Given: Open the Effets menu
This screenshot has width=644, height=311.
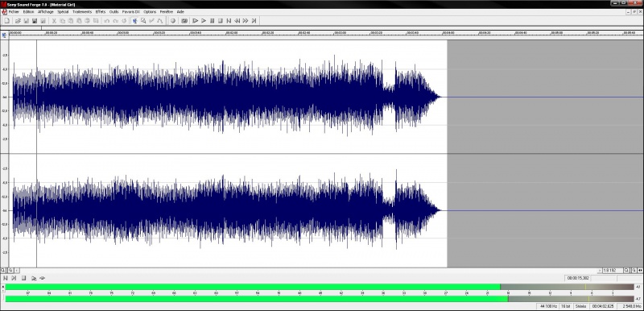Looking at the screenshot, I should (101, 12).
